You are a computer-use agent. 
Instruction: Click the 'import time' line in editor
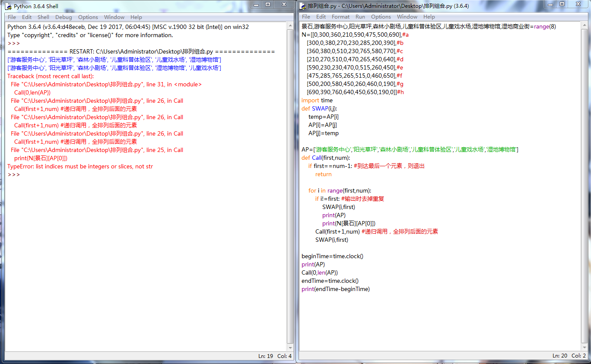(x=317, y=101)
